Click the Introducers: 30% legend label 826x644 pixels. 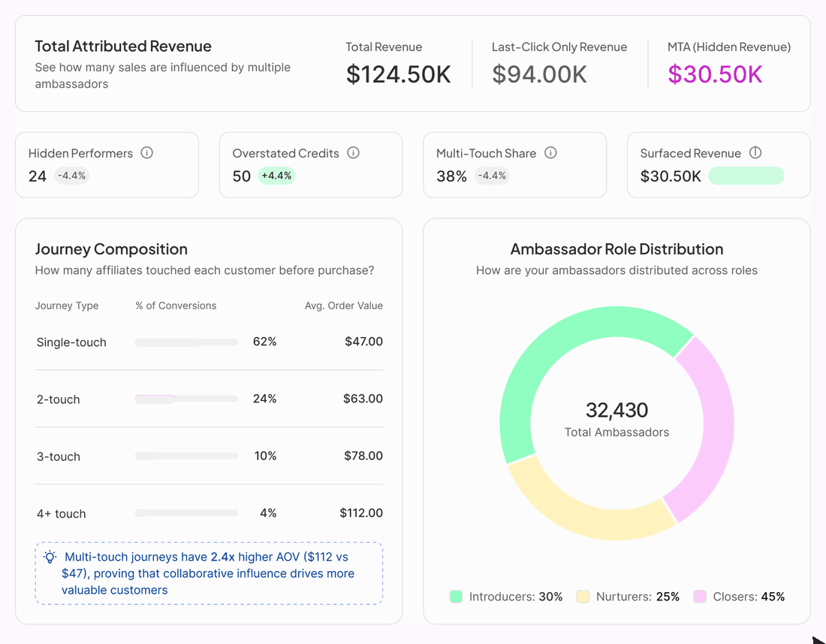click(x=516, y=597)
